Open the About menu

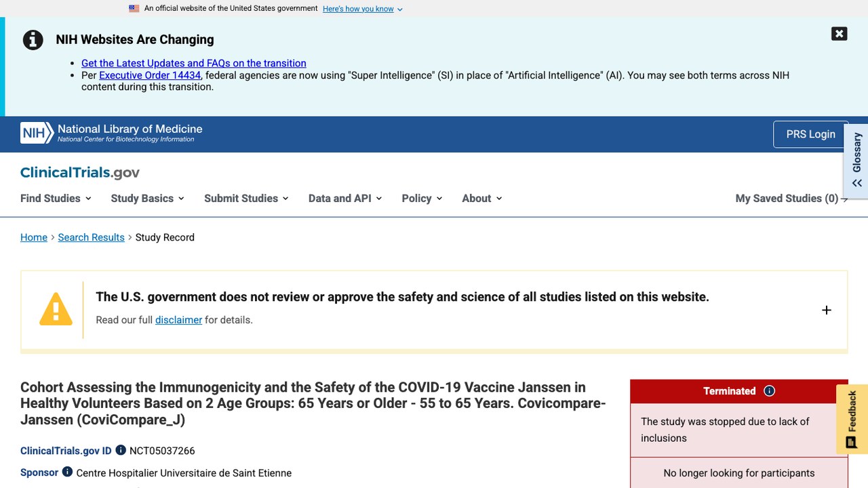tap(482, 198)
